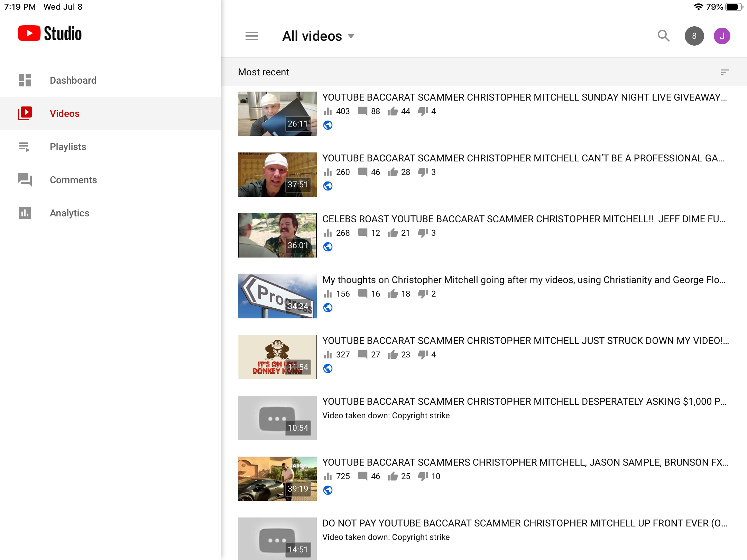Image resolution: width=747 pixels, height=560 pixels.
Task: Click public globe icon of 403-view video
Action: pos(328,125)
